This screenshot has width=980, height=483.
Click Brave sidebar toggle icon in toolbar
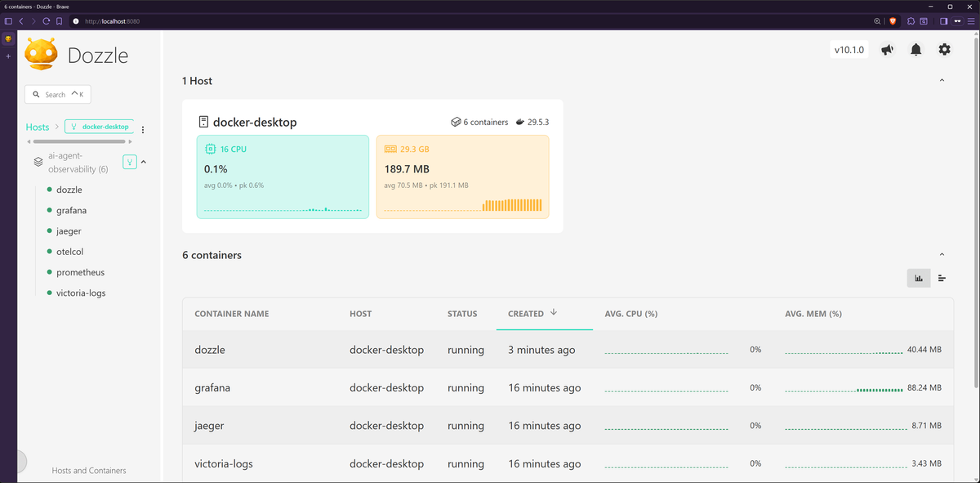(x=9, y=20)
